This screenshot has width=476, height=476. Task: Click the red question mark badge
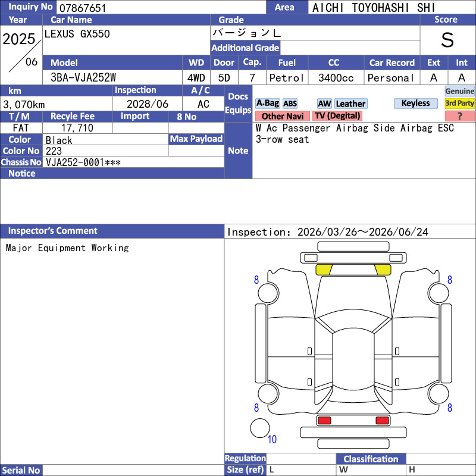(459, 116)
